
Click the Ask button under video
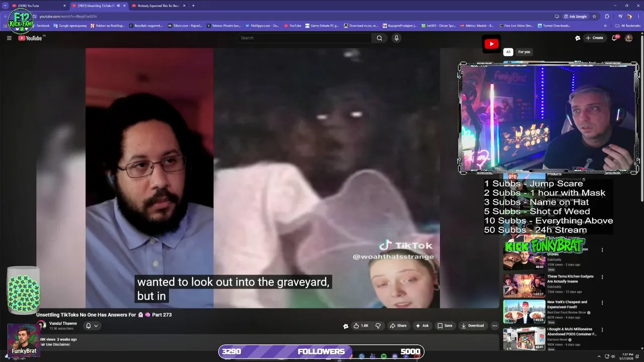coord(422,325)
